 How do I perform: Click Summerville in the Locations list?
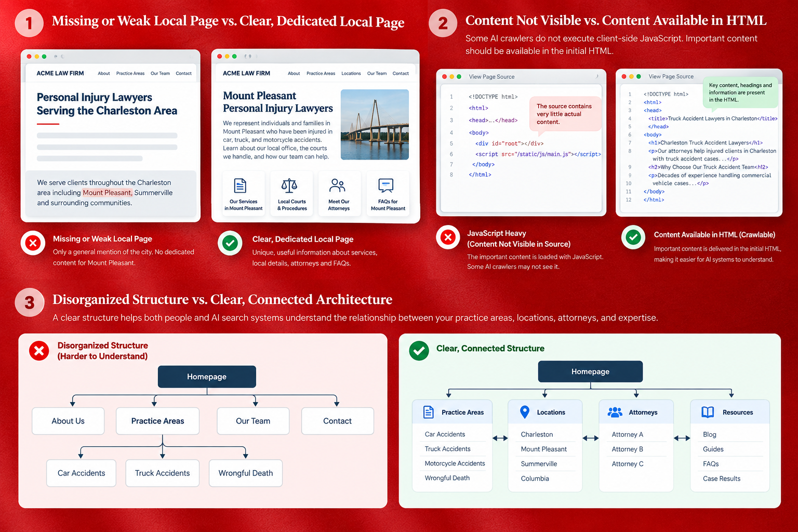539,464
